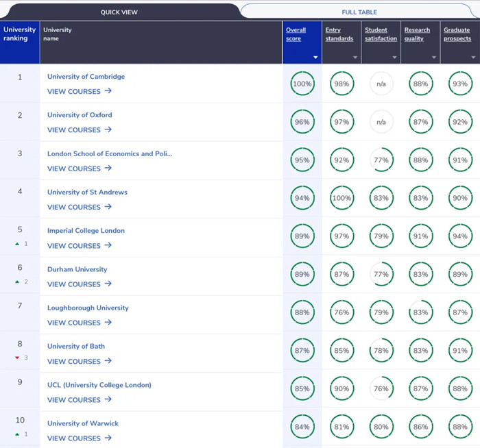
Task: Click red down arrow beside rank 8
Action: [17, 358]
